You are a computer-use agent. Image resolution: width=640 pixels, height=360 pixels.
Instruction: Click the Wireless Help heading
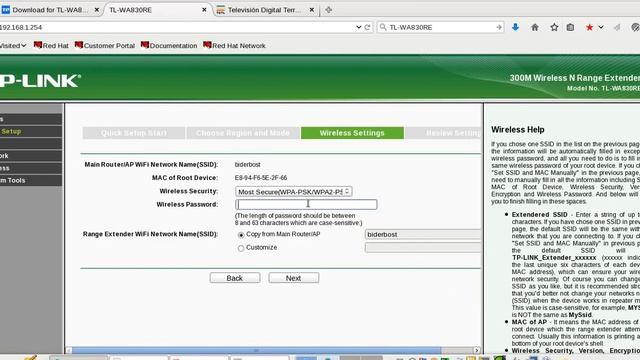[518, 130]
